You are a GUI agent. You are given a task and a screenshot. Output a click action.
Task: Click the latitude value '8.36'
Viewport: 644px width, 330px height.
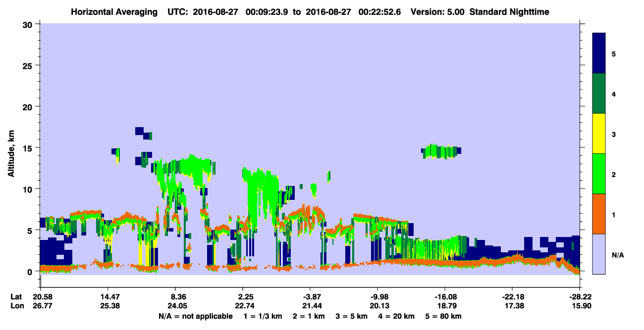[177, 297]
